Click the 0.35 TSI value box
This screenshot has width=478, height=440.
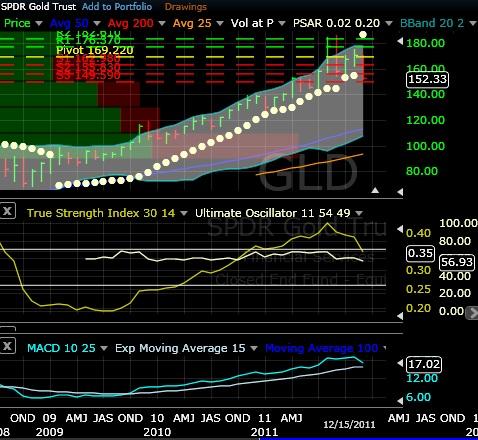(x=421, y=253)
